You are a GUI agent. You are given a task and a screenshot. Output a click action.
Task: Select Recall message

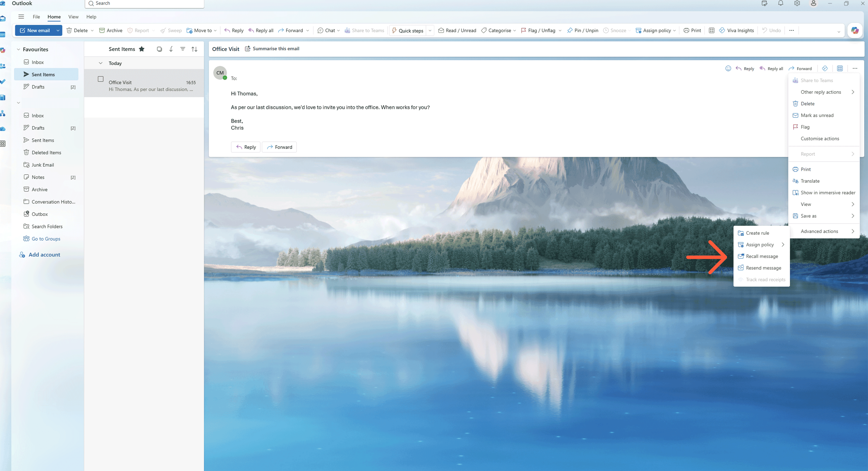[762, 256]
